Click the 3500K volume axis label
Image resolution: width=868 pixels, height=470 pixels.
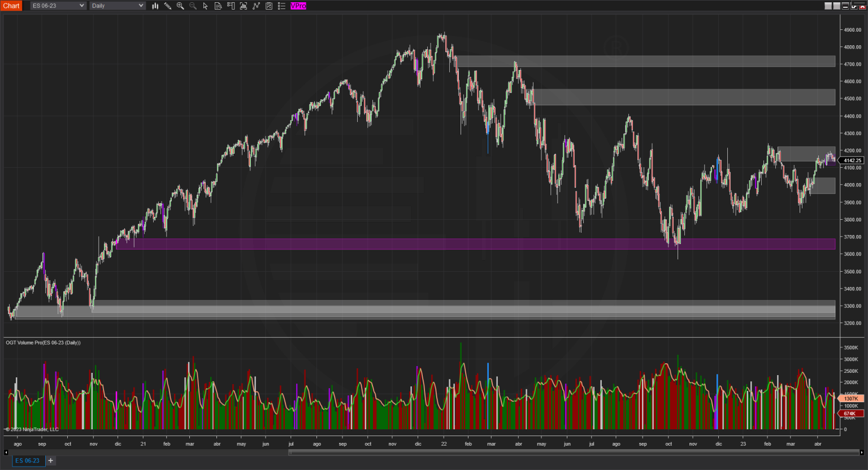pyautogui.click(x=851, y=348)
